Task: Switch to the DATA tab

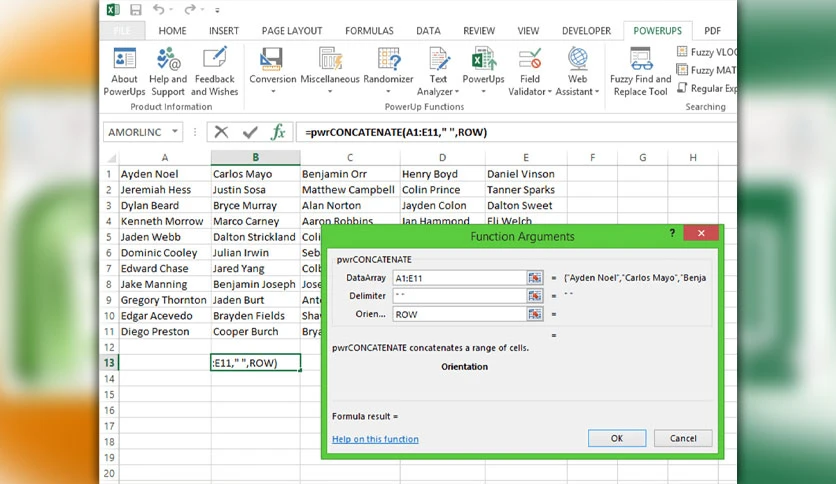Action: point(428,31)
